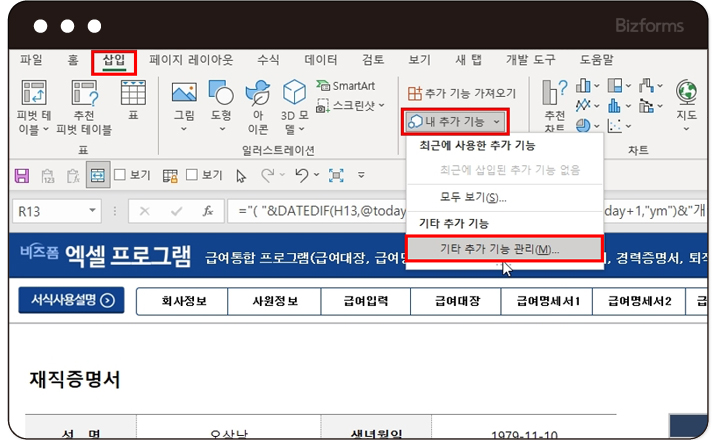Click the statistic (histogram) chart icon
This screenshot has width=715, height=440.
pos(615,106)
